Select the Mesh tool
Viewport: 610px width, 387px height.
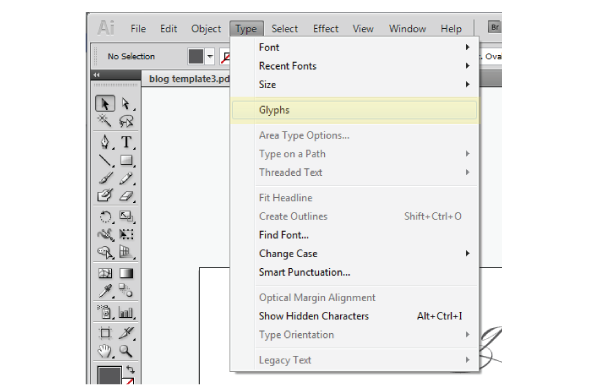click(x=105, y=273)
